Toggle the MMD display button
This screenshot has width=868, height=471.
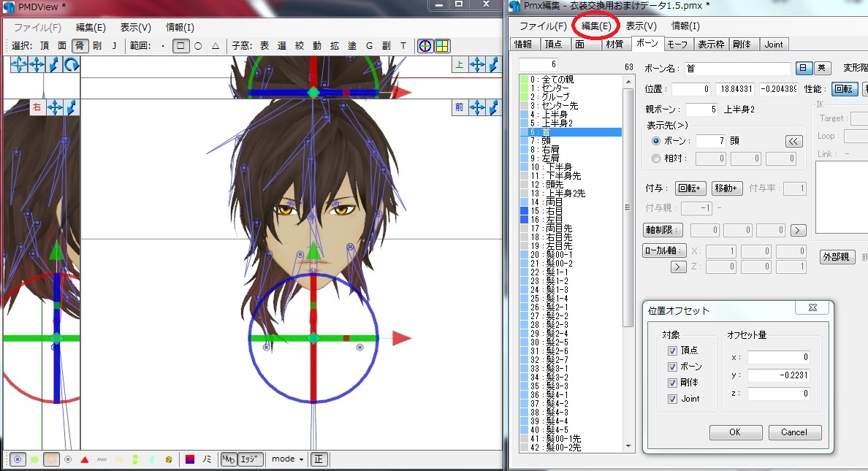point(228,459)
